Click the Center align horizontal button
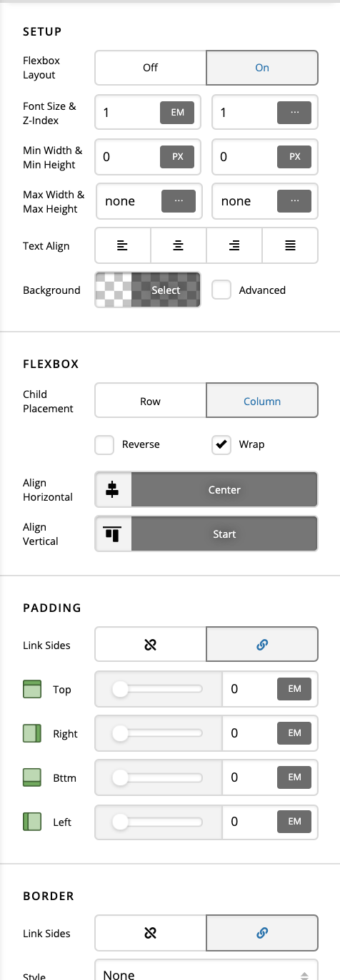Viewport: 340px width, 980px height. click(224, 490)
